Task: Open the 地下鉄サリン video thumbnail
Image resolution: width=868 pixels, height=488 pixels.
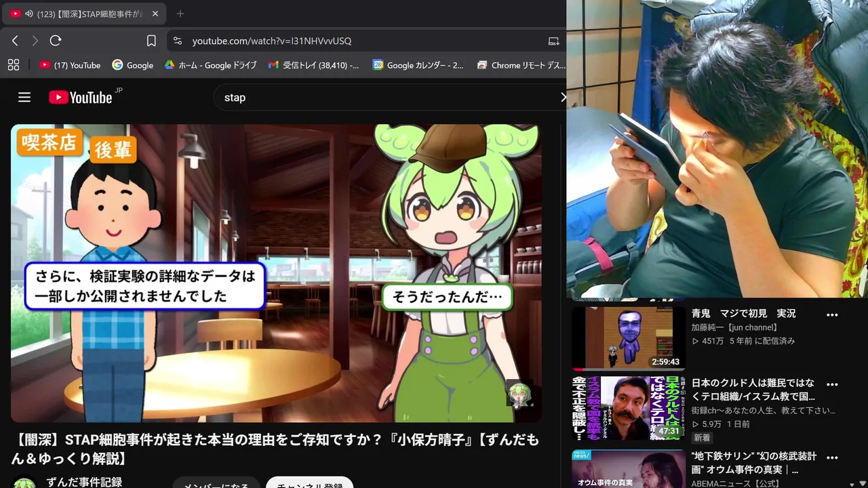Action: pos(629,469)
